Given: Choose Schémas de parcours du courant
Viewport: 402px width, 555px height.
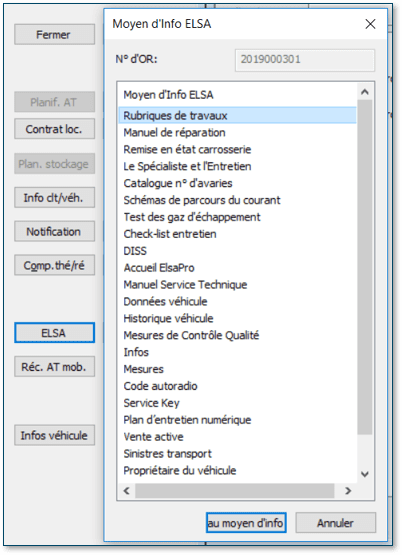Looking at the screenshot, I should coord(202,200).
